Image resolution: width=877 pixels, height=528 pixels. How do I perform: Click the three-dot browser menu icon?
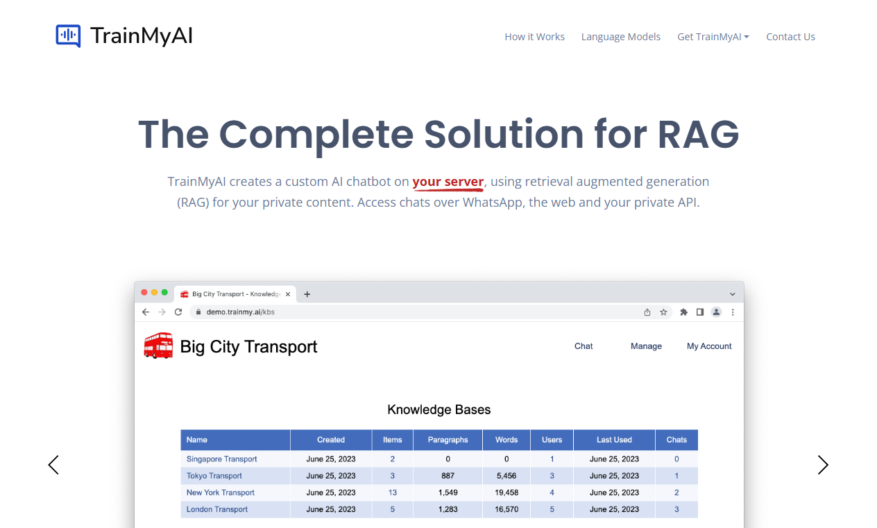(733, 312)
